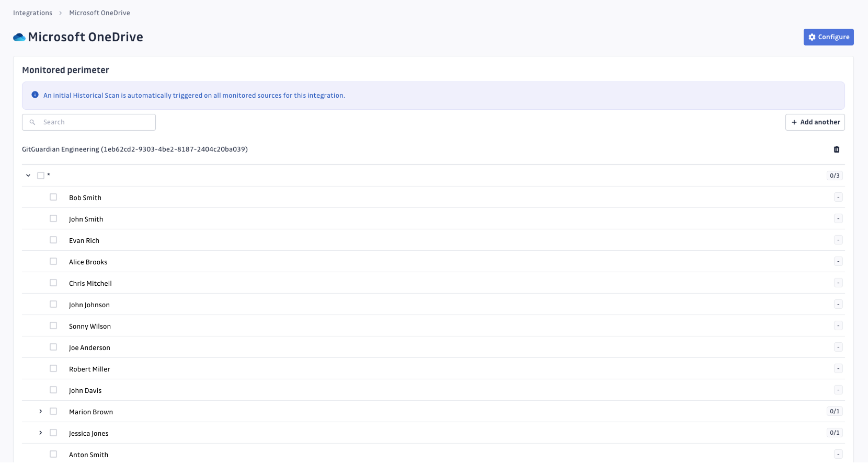Click the Robert Miller name
This screenshot has height=465, width=868.
[89, 369]
